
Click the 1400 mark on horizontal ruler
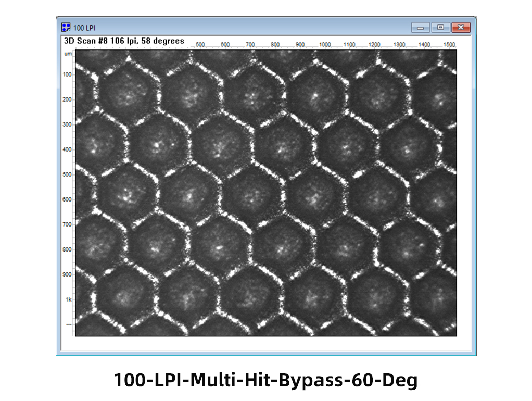424,45
